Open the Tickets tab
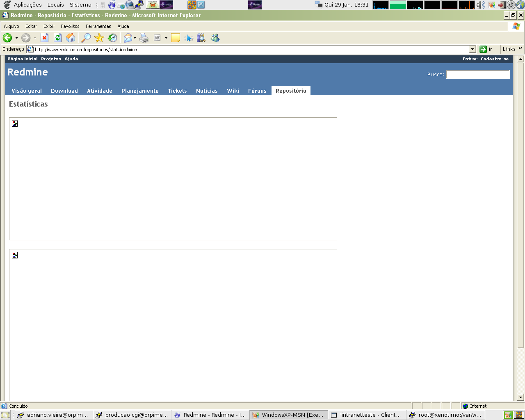Screen dimensions: 525x420 tap(177, 91)
